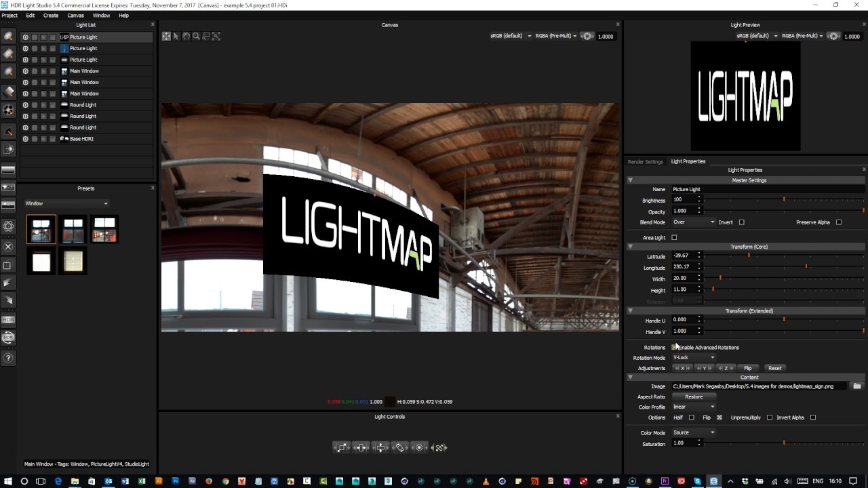Screen dimensions: 868x488
Task: Select the magnifier zoom tool in canvas toolbar
Action: (x=196, y=36)
